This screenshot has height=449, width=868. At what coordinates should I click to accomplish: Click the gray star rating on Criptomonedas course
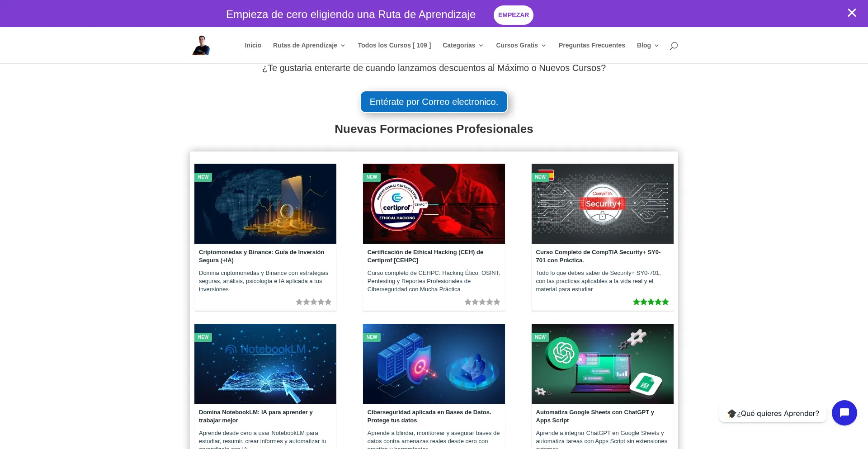pos(313,302)
